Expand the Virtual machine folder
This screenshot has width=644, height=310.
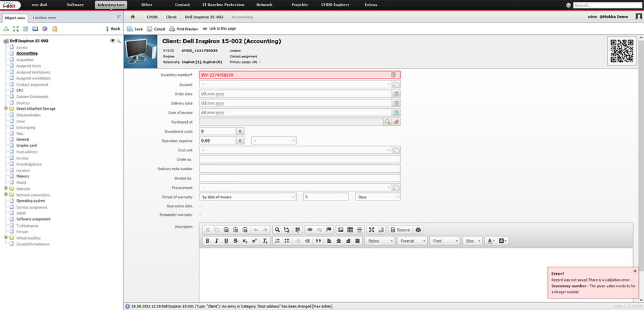[x=6, y=238]
